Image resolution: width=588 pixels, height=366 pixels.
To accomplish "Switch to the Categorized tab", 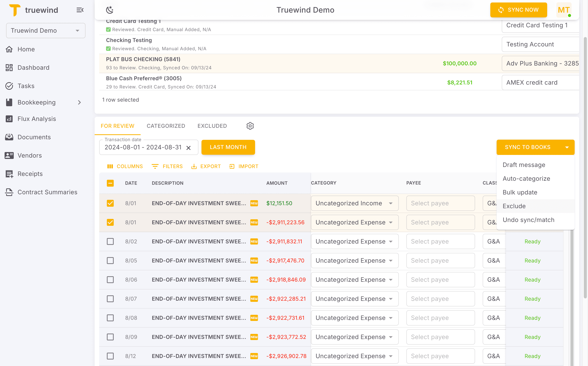I will [x=166, y=126].
